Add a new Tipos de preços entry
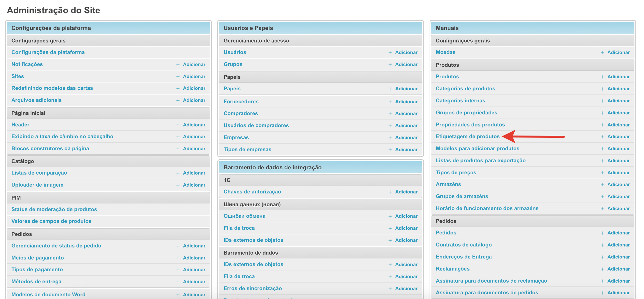The image size is (644, 299). [x=618, y=173]
